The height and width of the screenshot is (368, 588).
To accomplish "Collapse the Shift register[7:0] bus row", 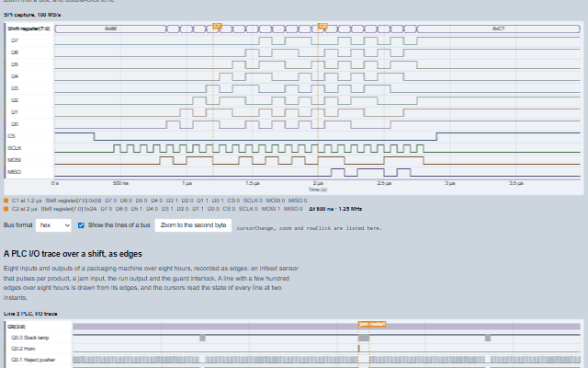I will click(28, 29).
